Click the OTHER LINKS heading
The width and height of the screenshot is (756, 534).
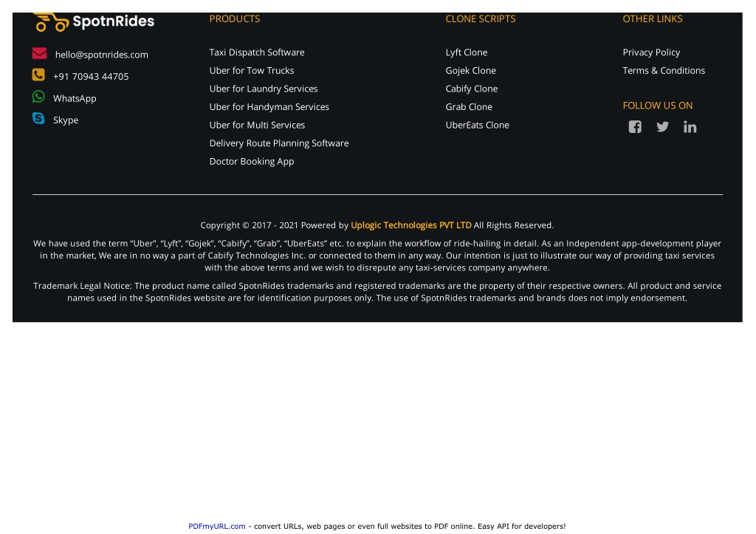tap(653, 18)
